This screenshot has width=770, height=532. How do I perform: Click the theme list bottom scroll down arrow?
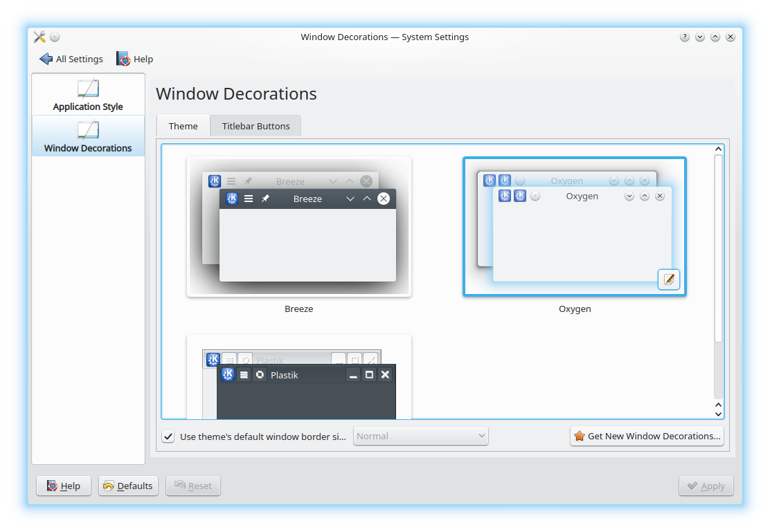[719, 414]
